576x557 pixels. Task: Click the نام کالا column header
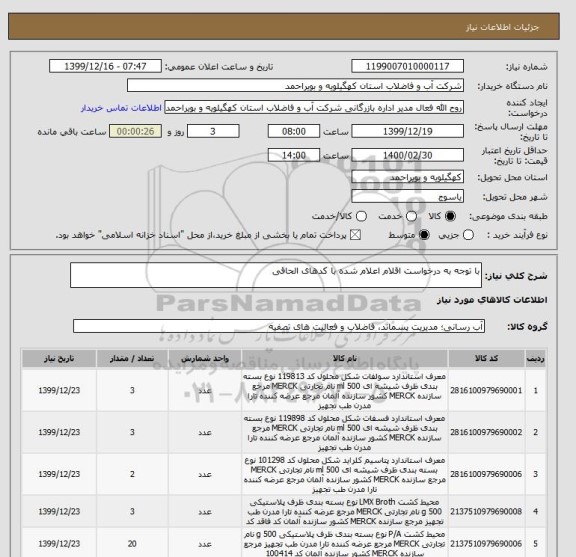coord(345,359)
